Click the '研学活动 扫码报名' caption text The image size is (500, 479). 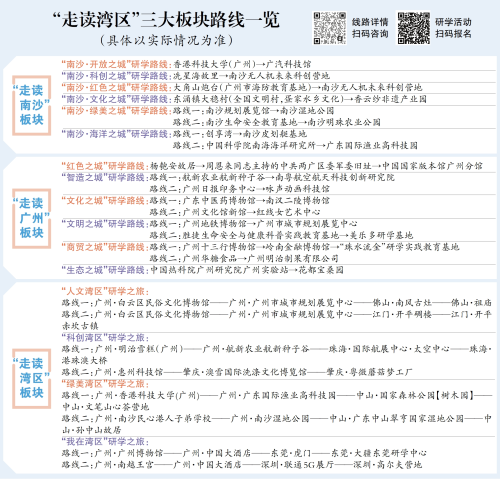point(453,28)
